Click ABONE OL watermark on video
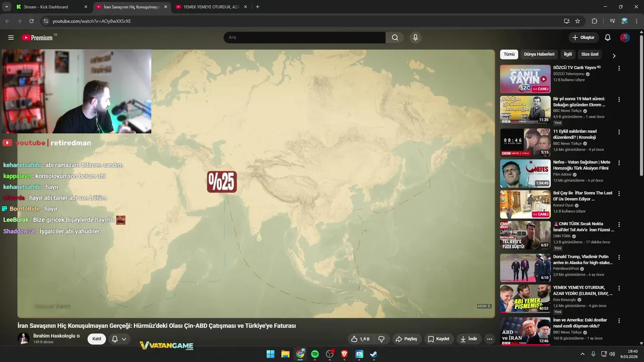 coord(484,306)
